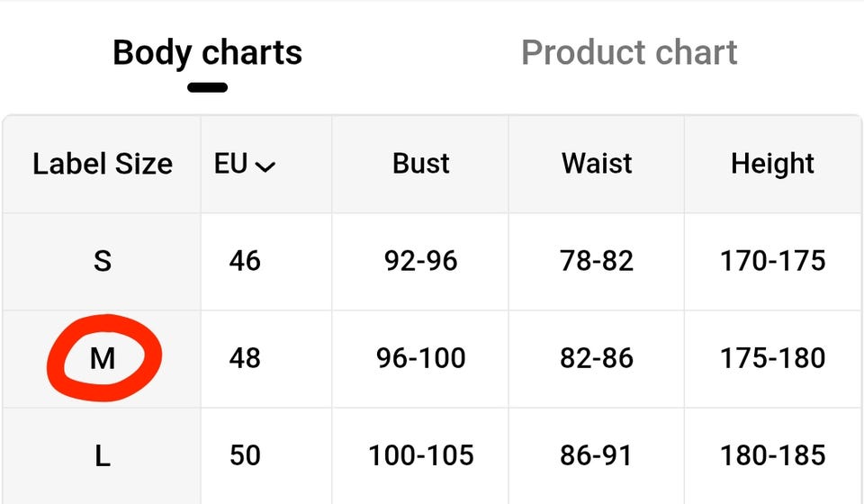
Task: Select label size L row
Action: [103, 455]
